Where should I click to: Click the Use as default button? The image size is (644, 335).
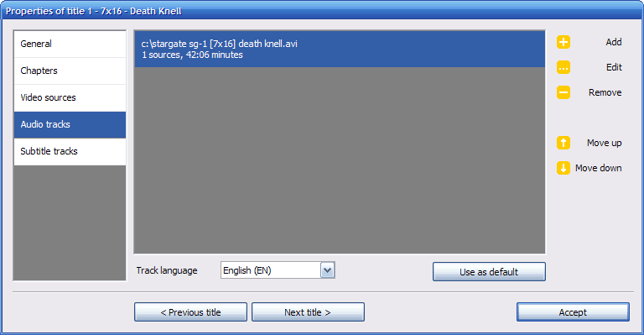tap(489, 272)
